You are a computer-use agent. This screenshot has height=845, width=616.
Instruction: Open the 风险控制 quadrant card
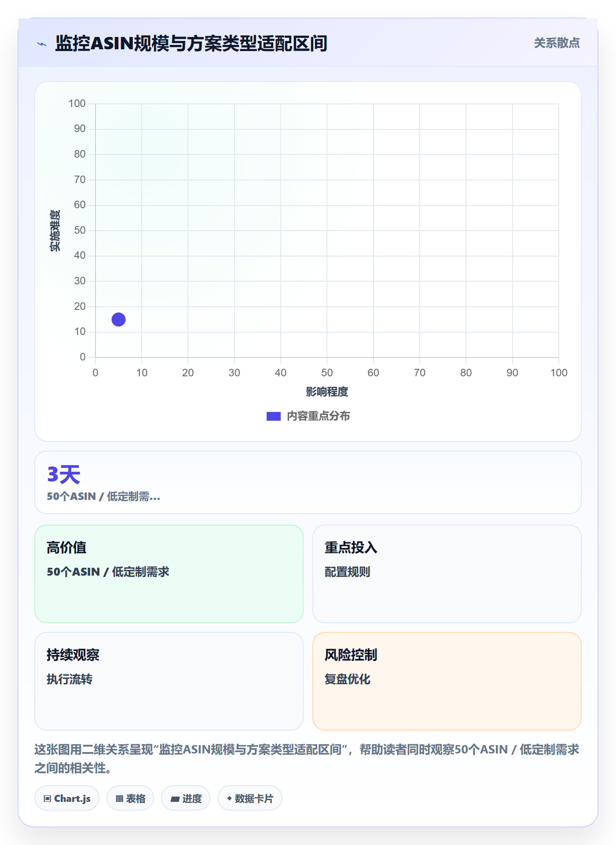coord(447,681)
